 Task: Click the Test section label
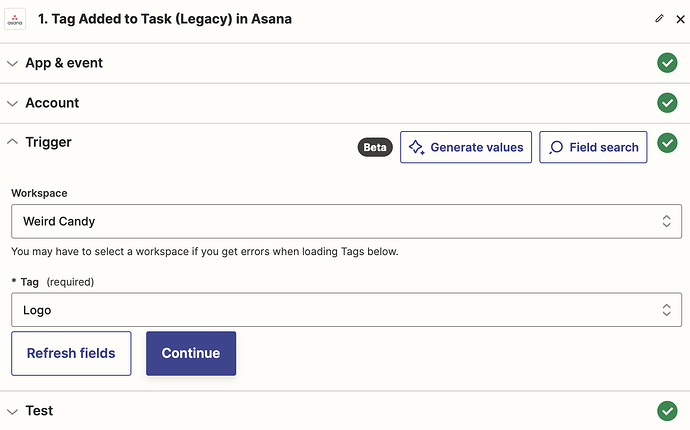(x=39, y=411)
